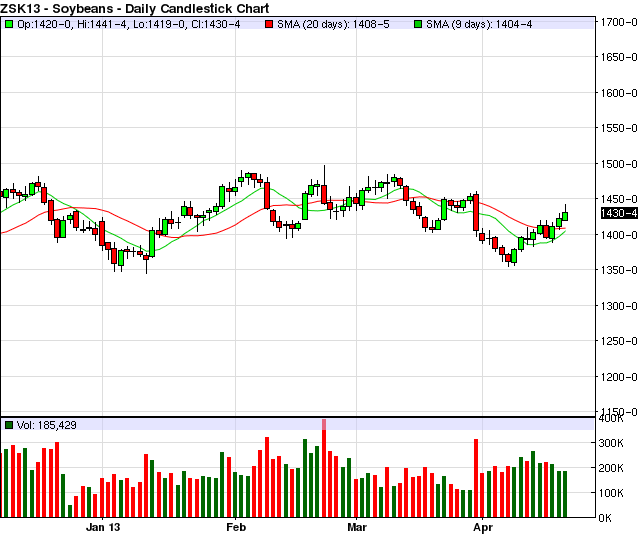Click the 200K volume axis label
The image size is (640, 536).
pyautogui.click(x=611, y=468)
